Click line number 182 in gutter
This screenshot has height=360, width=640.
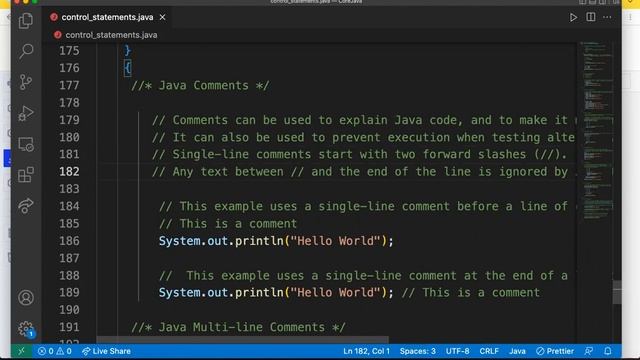[x=69, y=171]
